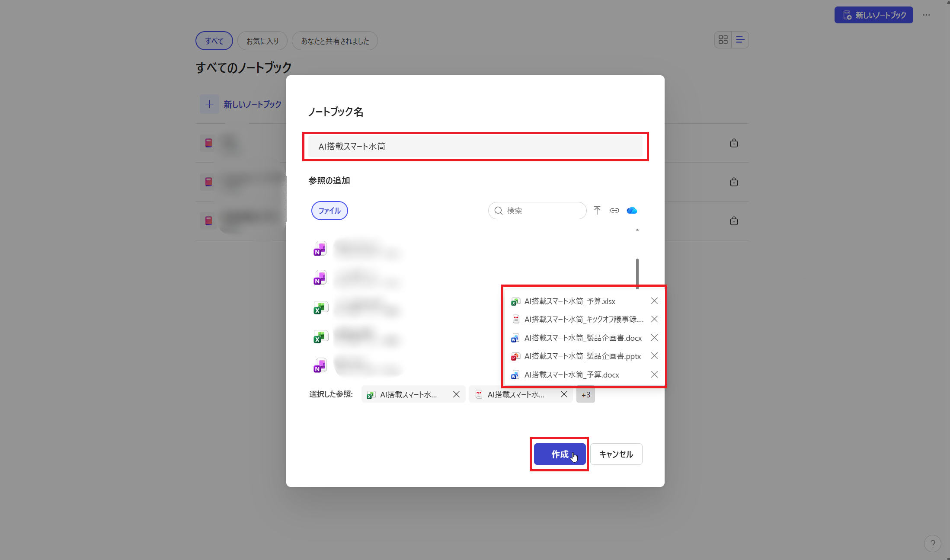Click the search magnifier icon
950x560 pixels.
coord(499,211)
